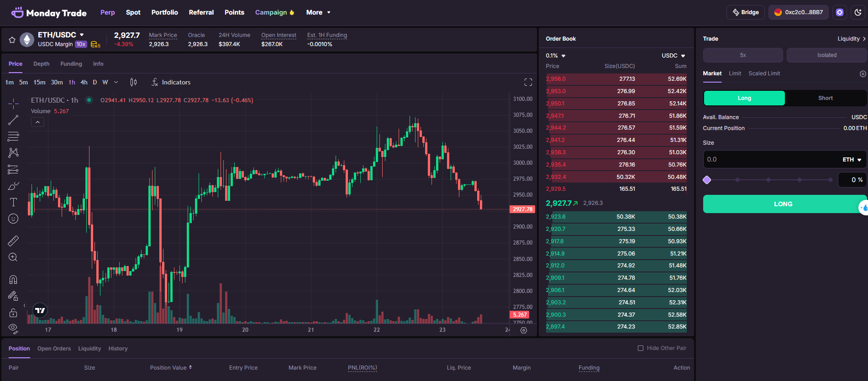868x381 pixels.
Task: Select the trend line drawing tool
Action: click(13, 120)
